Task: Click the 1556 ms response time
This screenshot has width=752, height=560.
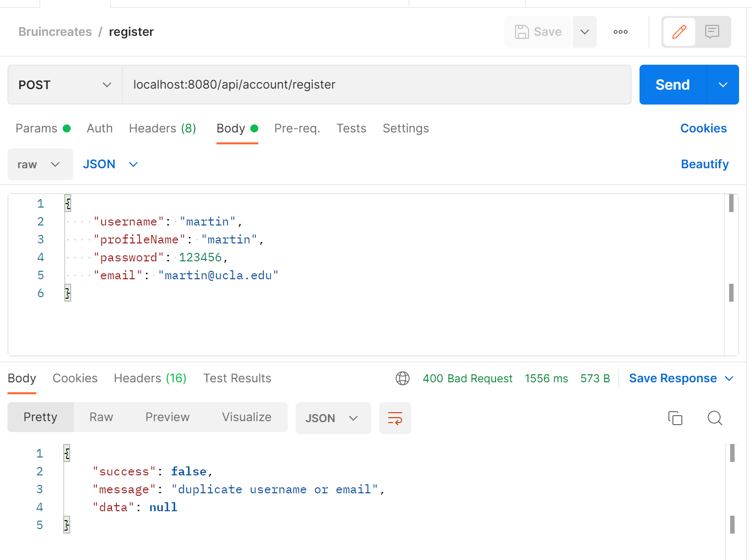Action: click(546, 378)
